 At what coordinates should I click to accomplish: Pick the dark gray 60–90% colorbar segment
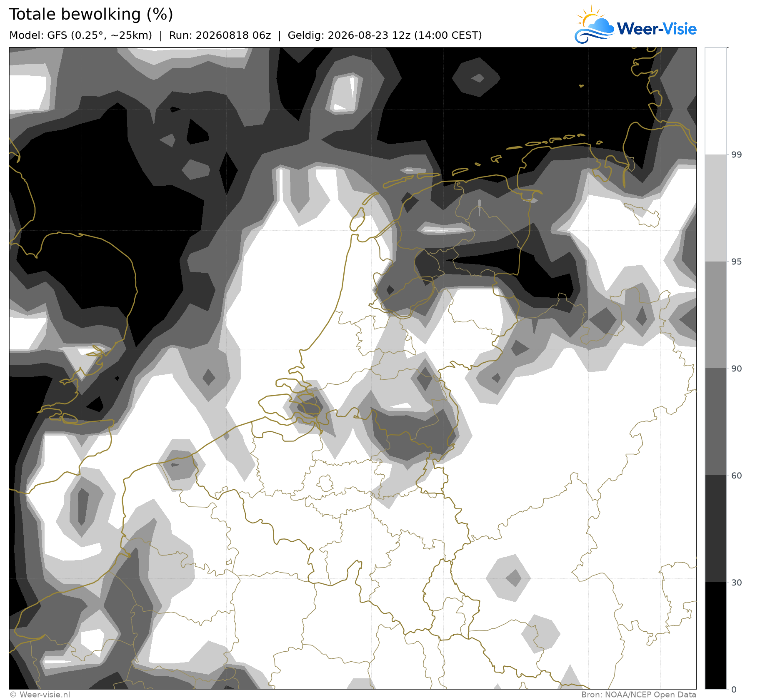point(716,422)
